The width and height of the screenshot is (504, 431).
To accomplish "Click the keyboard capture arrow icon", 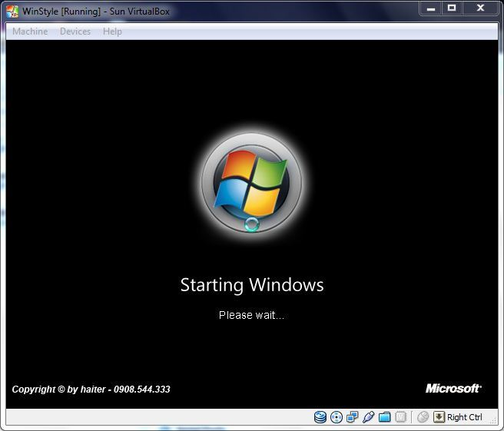I will click(x=439, y=417).
